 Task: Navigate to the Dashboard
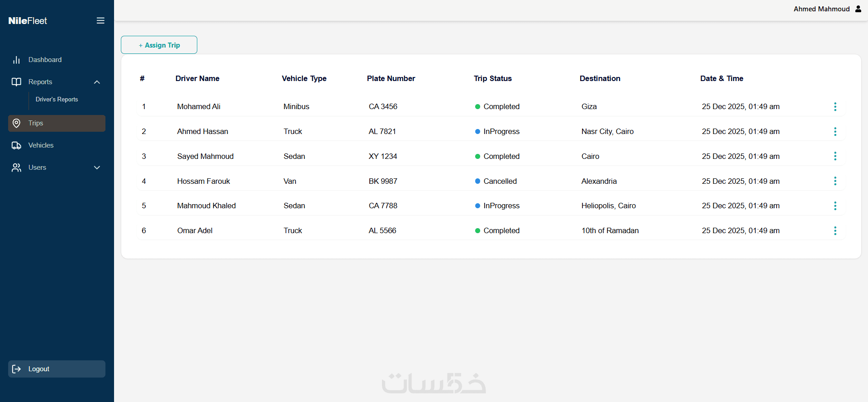45,60
